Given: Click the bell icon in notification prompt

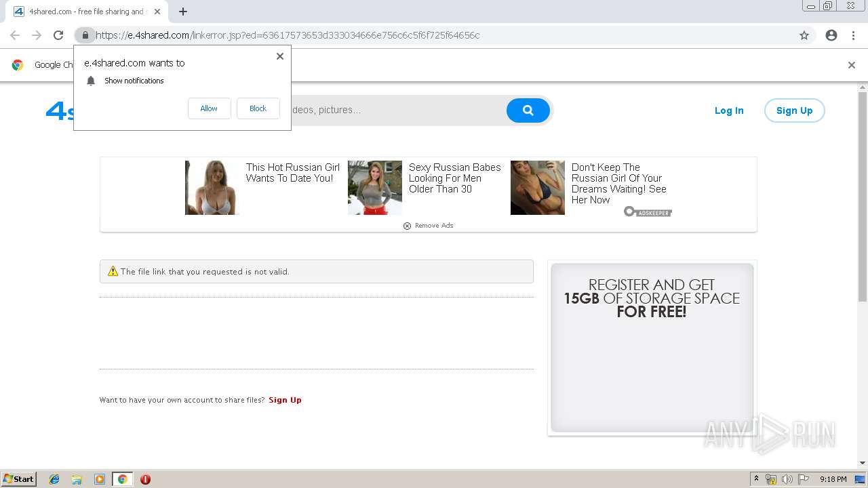Looking at the screenshot, I should point(91,81).
